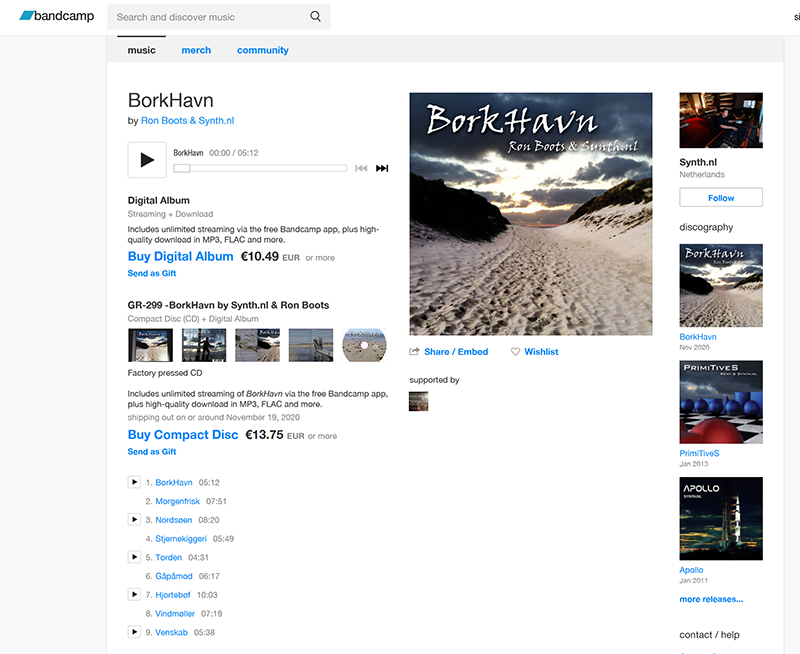The height and width of the screenshot is (654, 800).
Task: Open PrimiTiveS title link
Action: point(699,454)
